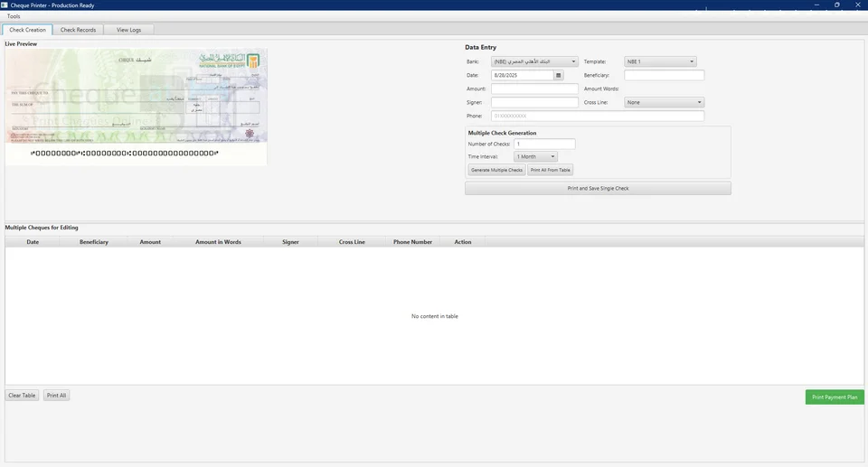Switch to the Check Creation tab

click(28, 30)
